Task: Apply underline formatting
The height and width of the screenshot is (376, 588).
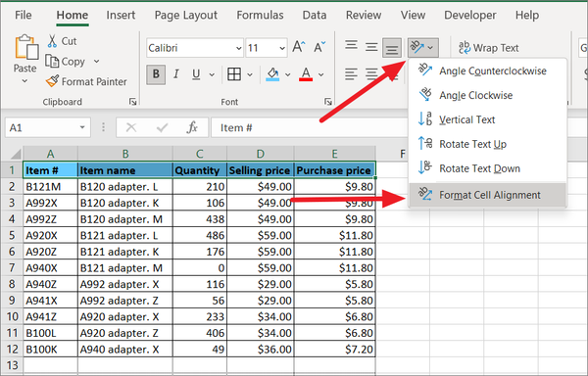Action: click(196, 74)
